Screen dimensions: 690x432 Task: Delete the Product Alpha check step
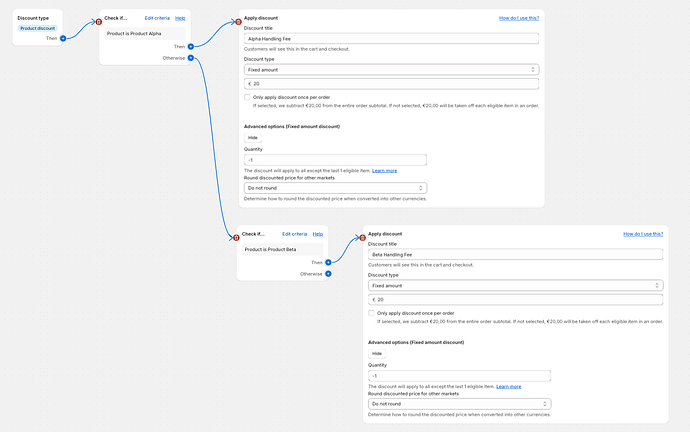(x=99, y=18)
